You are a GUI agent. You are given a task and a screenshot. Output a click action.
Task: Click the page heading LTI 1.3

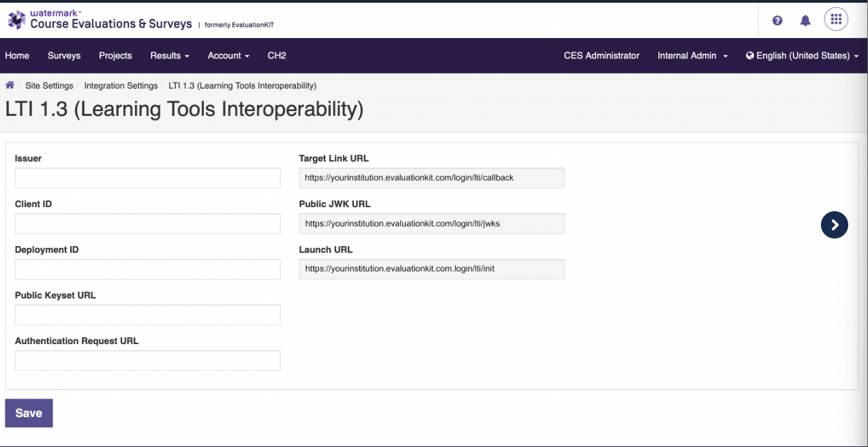(184, 110)
